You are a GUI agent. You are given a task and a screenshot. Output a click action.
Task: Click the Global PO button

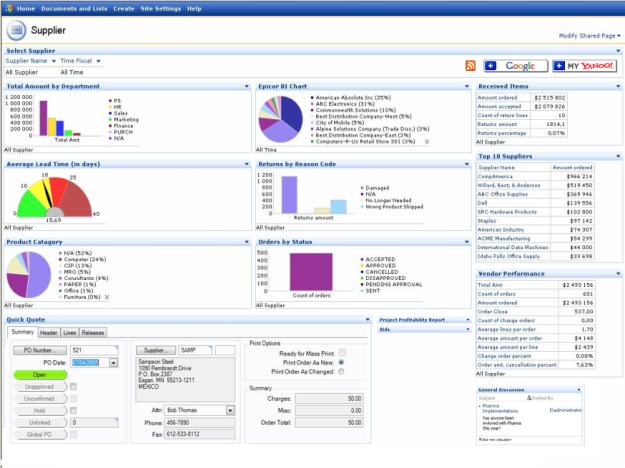(x=40, y=434)
